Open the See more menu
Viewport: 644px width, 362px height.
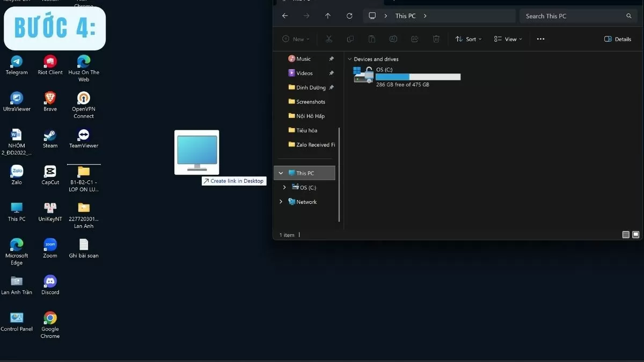[540, 39]
